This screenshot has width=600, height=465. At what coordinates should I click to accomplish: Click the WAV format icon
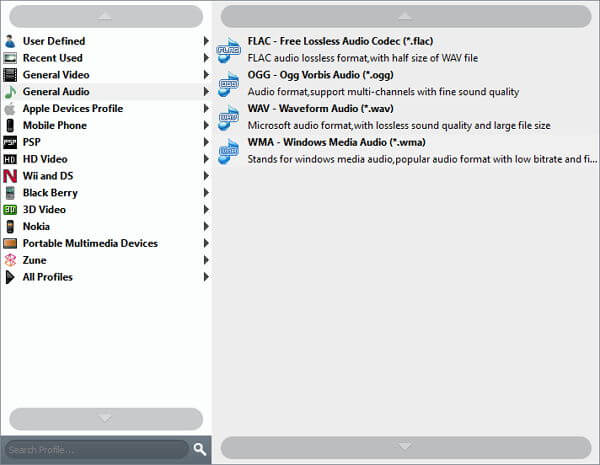pyautogui.click(x=228, y=117)
